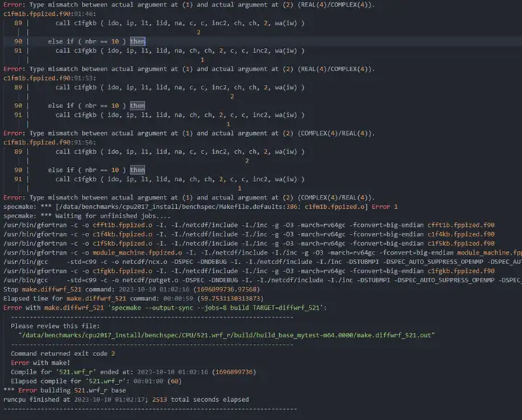522x420 pixels.
Task: Click the make.diffwrf_521.out file path
Action: [x=226, y=335]
